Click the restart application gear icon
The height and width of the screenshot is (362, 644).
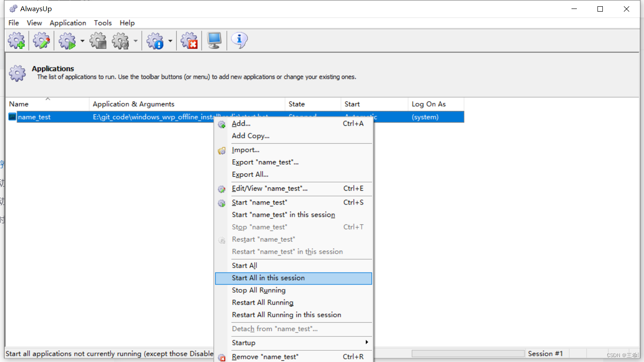[120, 40]
